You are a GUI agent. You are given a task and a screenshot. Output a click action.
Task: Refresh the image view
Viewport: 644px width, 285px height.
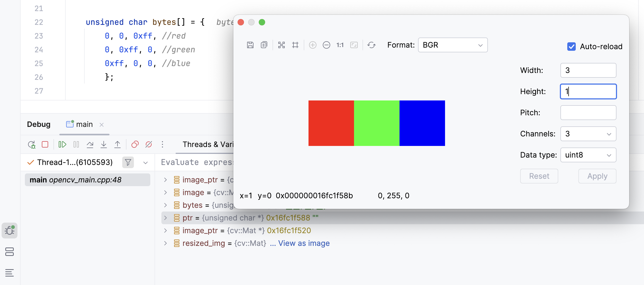[371, 45]
